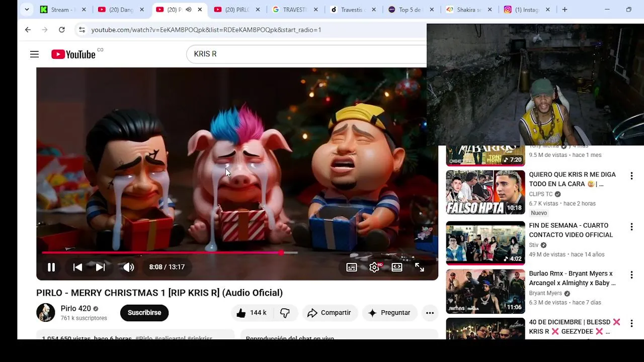Image resolution: width=644 pixels, height=362 pixels.
Task: Open the 7:20 duration video thumbnail
Action: [x=486, y=156]
